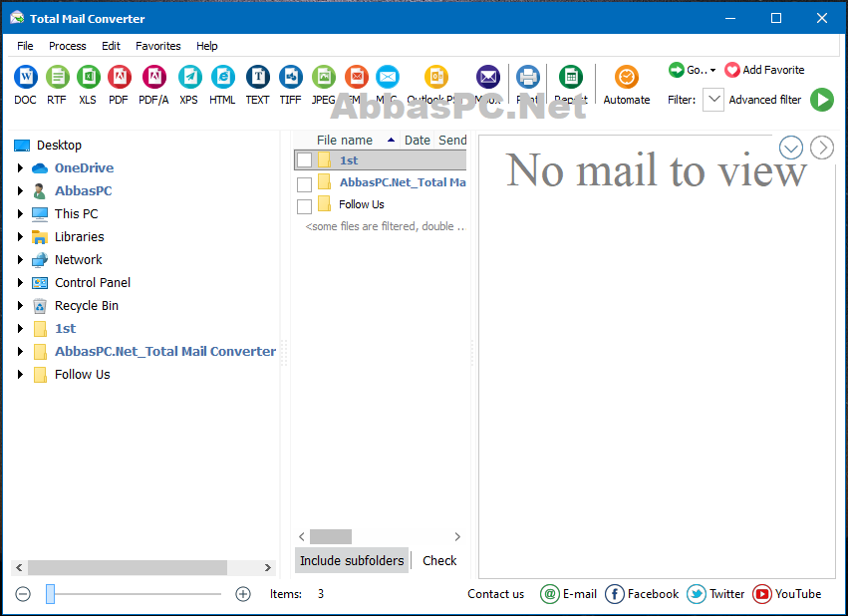Image resolution: width=848 pixels, height=616 pixels.
Task: Open the Go dropdown arrow
Action: (712, 71)
